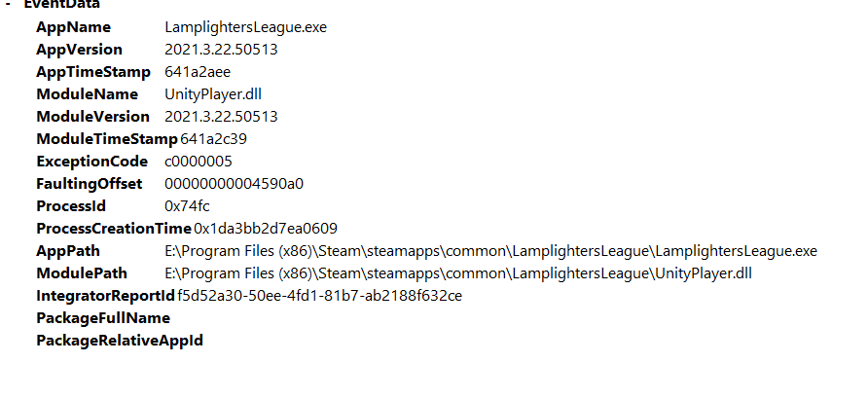Select the FaultingOffset value 00000000004590a0

pos(235,184)
